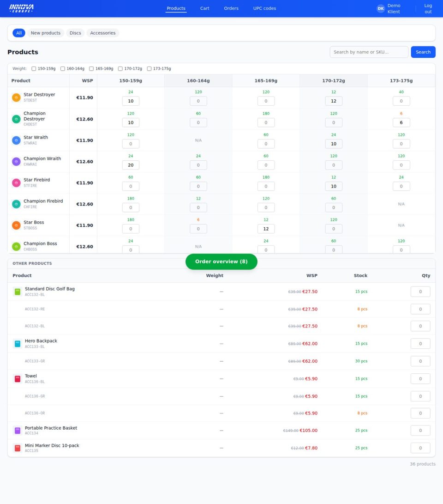
Task: Click the Star Wraith disc icon
Action: click(16, 140)
